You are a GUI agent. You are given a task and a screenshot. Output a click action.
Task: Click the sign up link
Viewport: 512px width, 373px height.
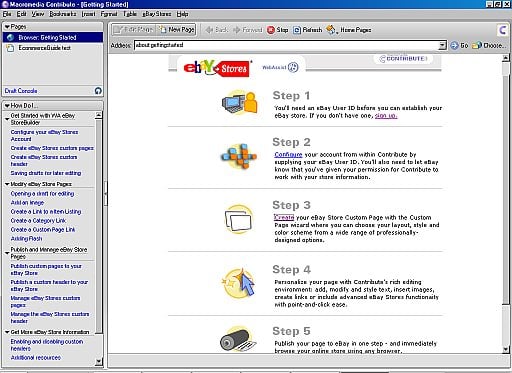(x=386, y=116)
